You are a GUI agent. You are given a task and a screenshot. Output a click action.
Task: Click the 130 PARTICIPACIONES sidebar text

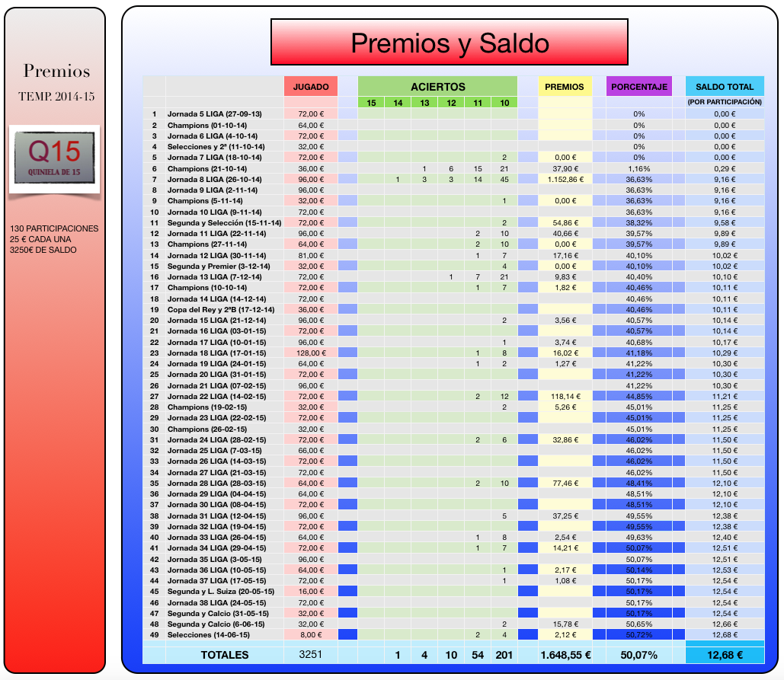tap(54, 228)
